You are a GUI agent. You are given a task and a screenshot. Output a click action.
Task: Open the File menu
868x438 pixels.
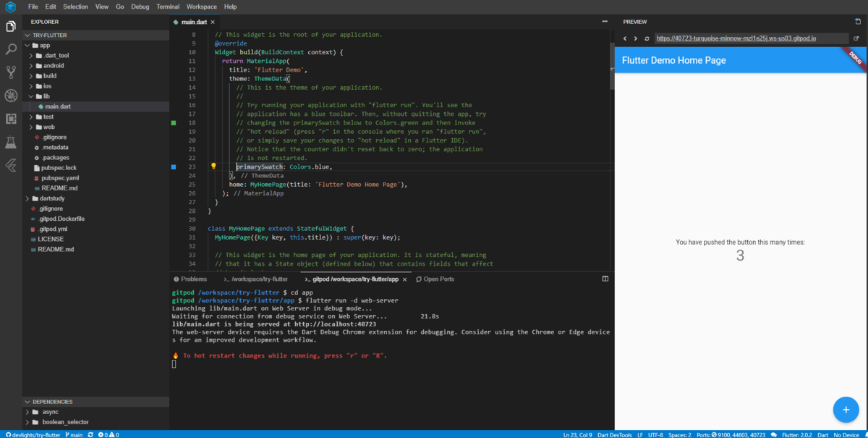[x=33, y=7]
